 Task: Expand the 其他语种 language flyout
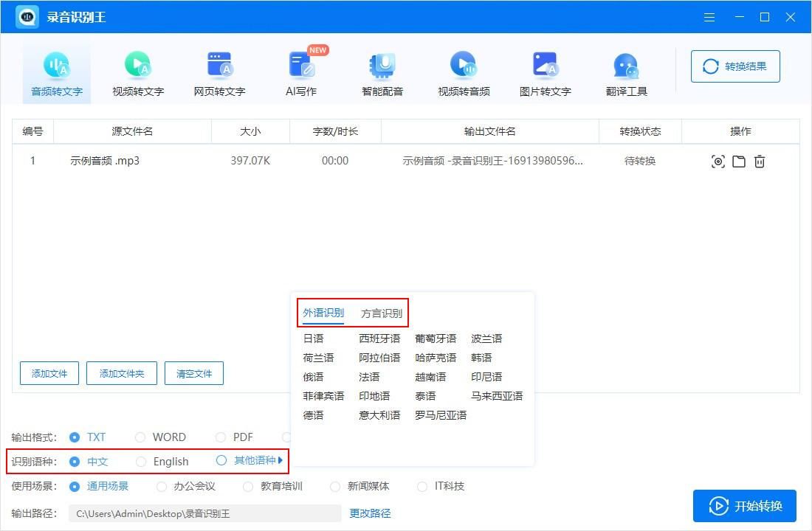click(249, 460)
